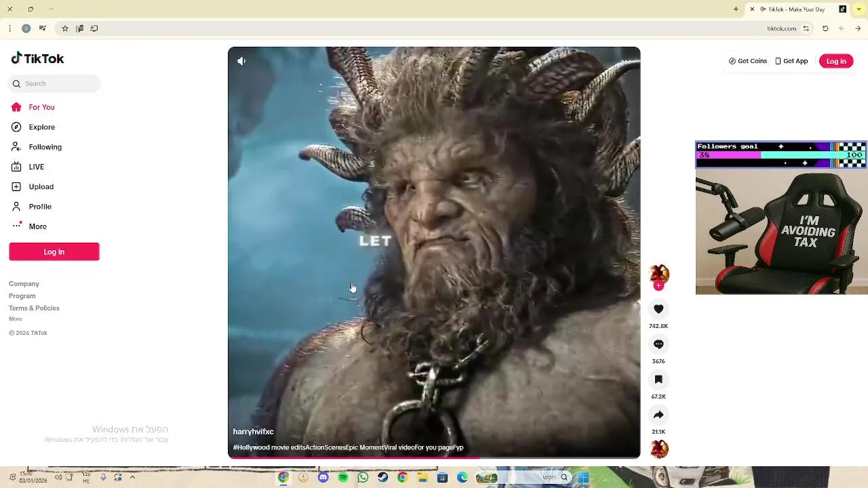This screenshot has width=868, height=488.
Task: Click the taskbar volume icon
Action: 58,477
